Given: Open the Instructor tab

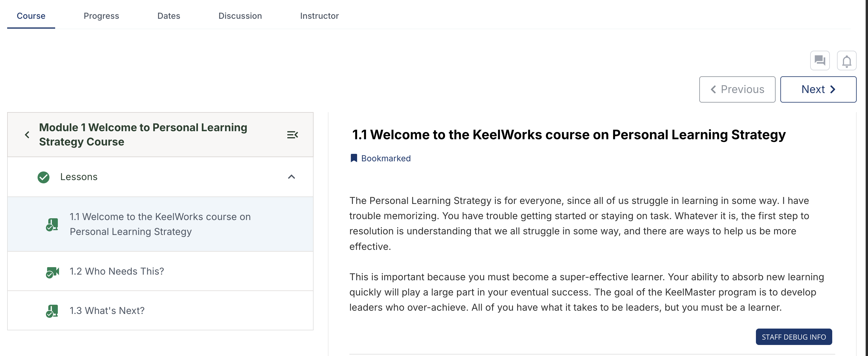Looking at the screenshot, I should pos(320,16).
